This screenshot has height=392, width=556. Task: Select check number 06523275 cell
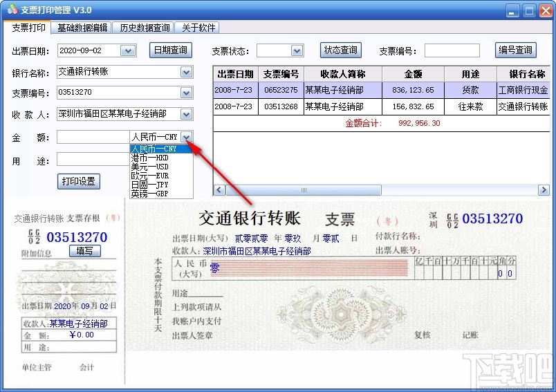pyautogui.click(x=281, y=90)
